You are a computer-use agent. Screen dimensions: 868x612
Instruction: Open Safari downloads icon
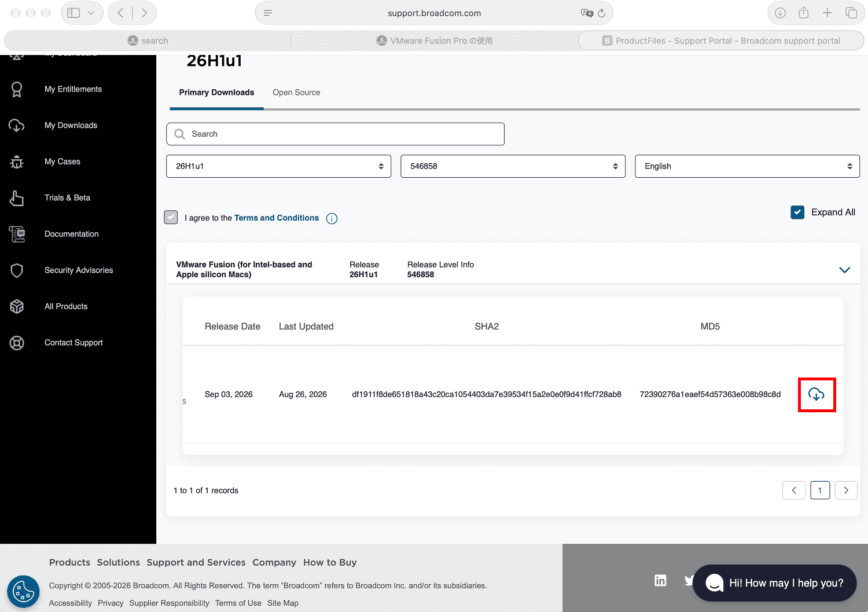(x=780, y=13)
